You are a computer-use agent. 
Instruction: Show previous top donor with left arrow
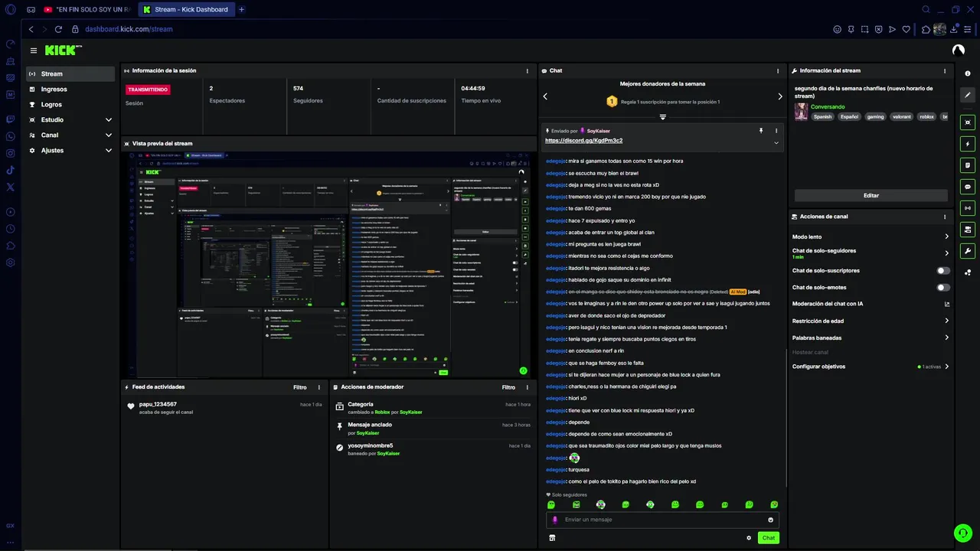pos(545,96)
